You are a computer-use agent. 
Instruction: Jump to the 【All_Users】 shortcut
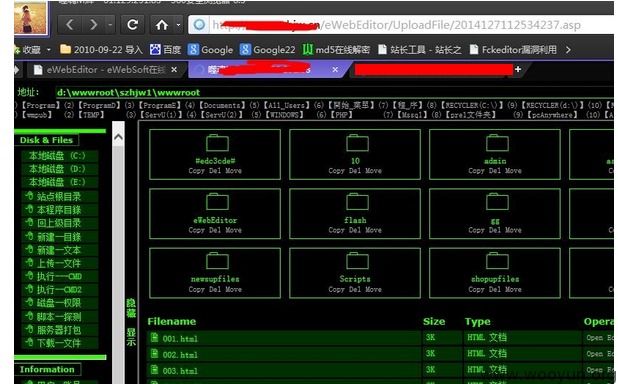click(x=287, y=106)
